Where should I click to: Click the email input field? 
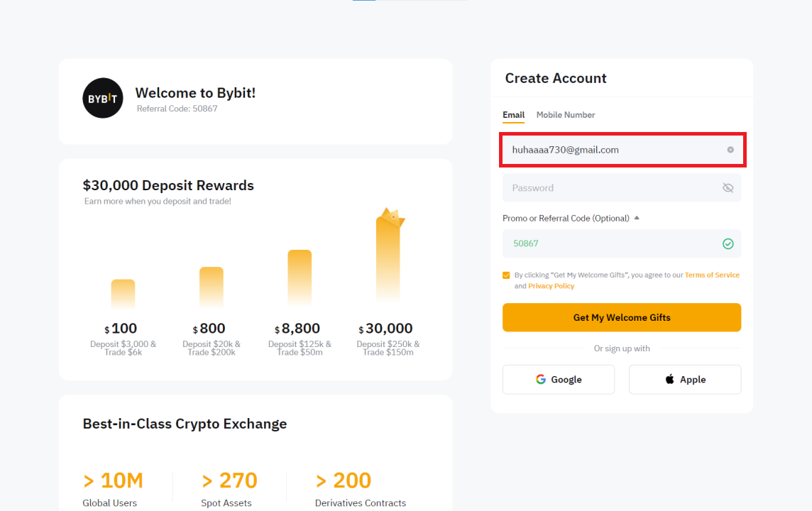click(622, 150)
